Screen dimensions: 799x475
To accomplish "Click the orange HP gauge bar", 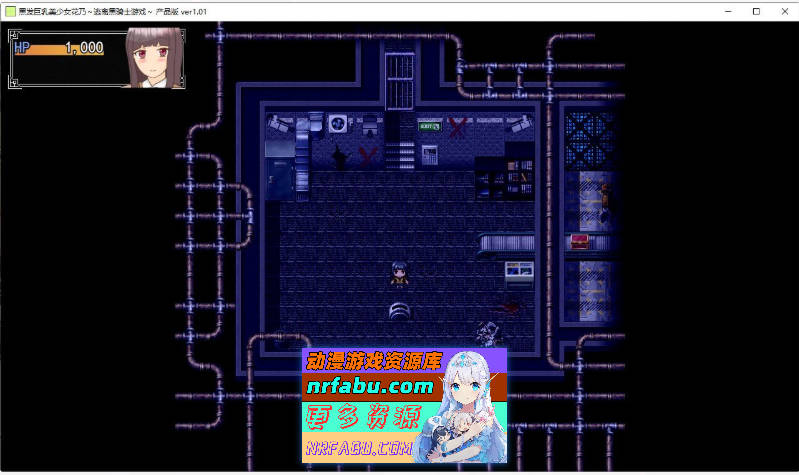I will [x=58, y=48].
